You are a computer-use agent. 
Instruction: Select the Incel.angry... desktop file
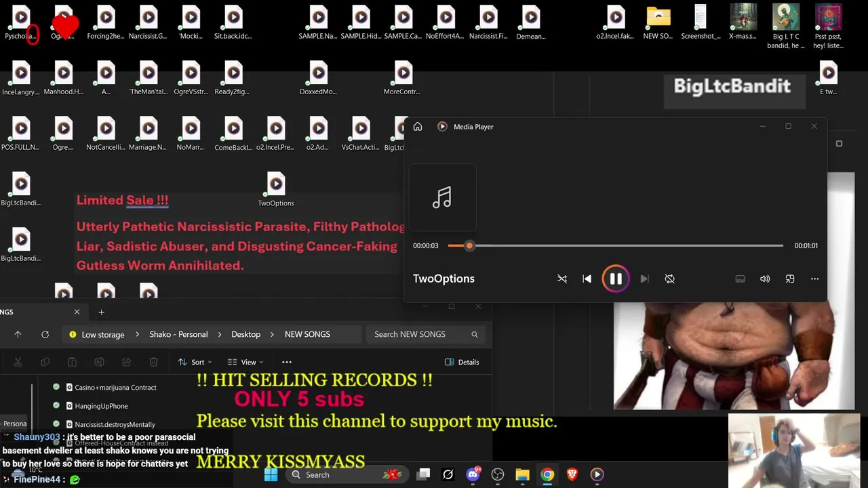tap(21, 78)
